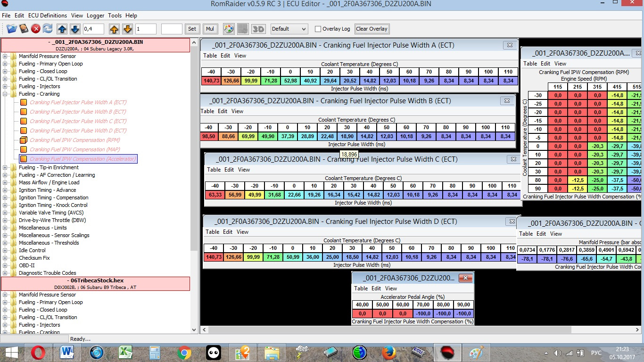Expand Fueling - Tip-in Enrichment folder
Screen dimensions: 644x362
click(6, 167)
